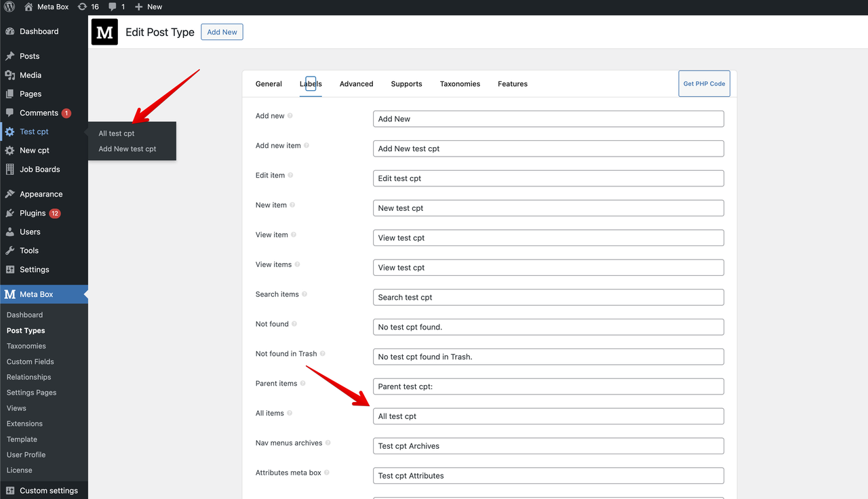The image size is (868, 499).
Task: Open the User Profile submenu link
Action: click(x=26, y=455)
